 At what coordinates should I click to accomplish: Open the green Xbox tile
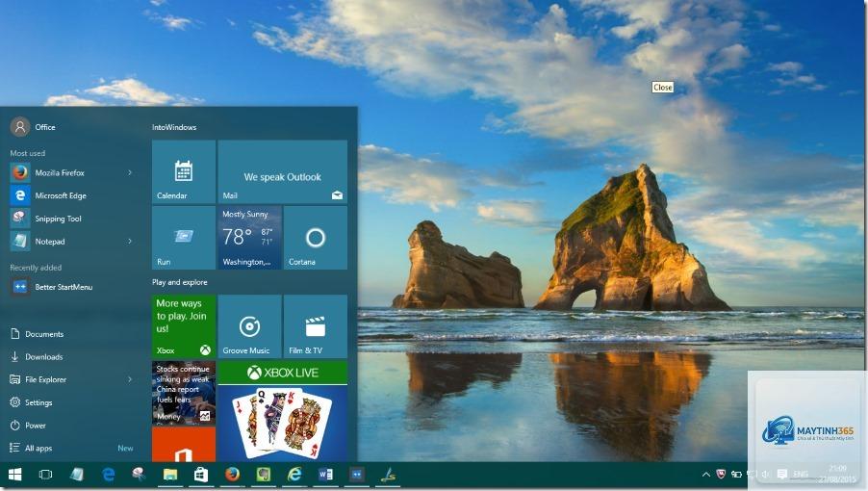pos(183,326)
